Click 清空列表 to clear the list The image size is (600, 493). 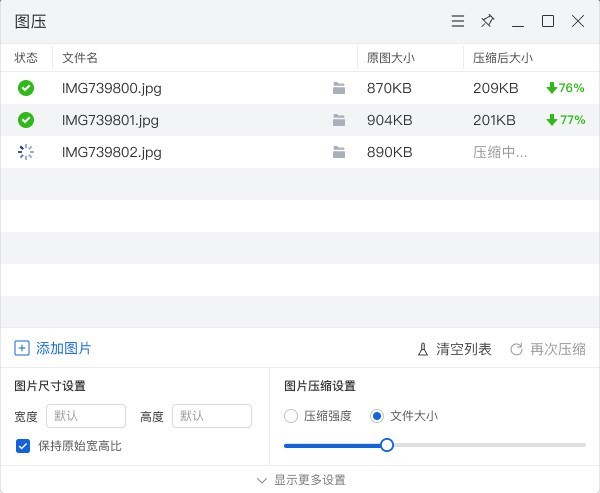454,349
